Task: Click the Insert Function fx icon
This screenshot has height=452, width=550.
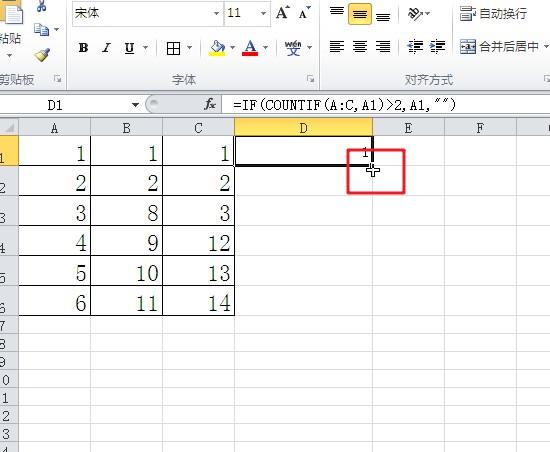Action: (x=210, y=104)
